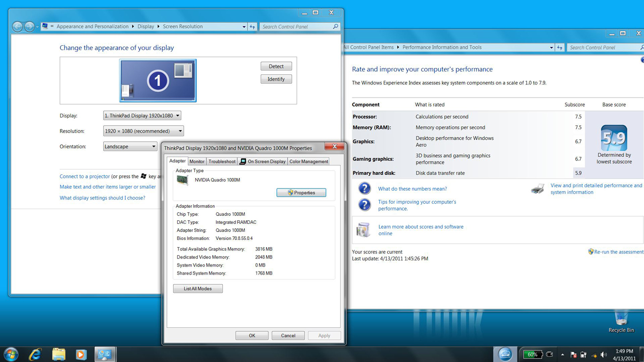Click the Detect button
Viewport: 644px width, 362px height.
tap(276, 66)
